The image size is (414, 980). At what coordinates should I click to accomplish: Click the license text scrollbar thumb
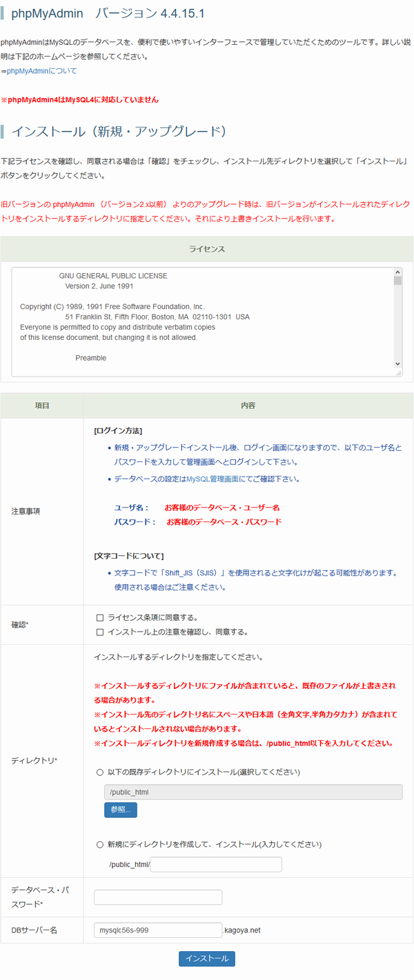click(397, 281)
